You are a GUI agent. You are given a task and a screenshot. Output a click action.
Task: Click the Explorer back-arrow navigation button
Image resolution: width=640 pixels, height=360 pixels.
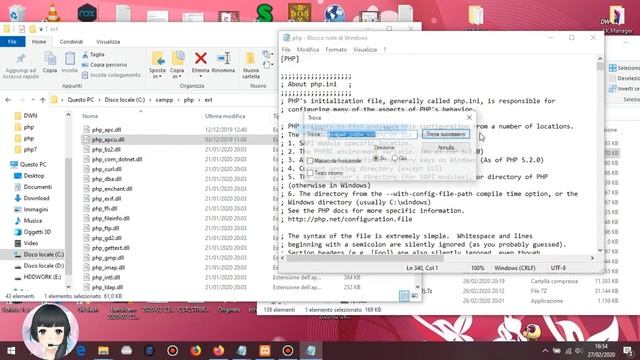tap(8, 100)
